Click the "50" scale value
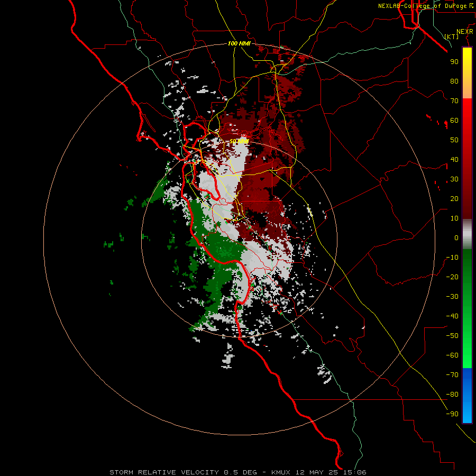 (x=454, y=140)
